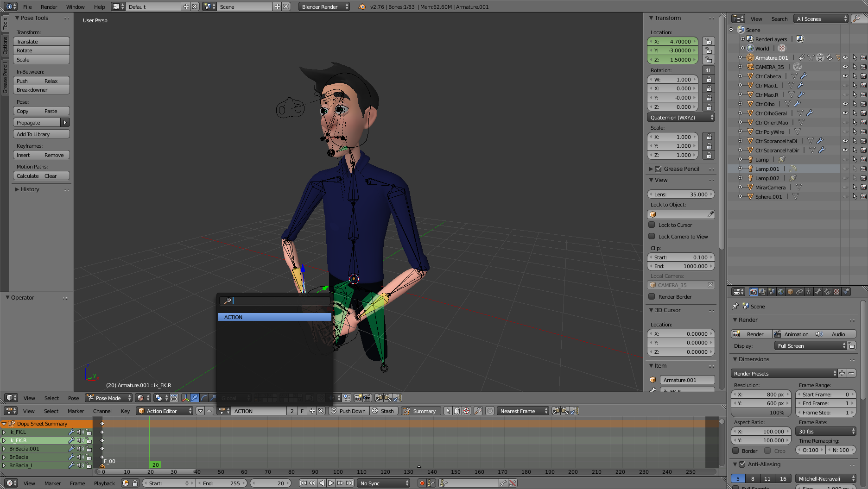Click the clear icon on the CAMERA_35 local camera field
The width and height of the screenshot is (868, 489).
point(710,285)
